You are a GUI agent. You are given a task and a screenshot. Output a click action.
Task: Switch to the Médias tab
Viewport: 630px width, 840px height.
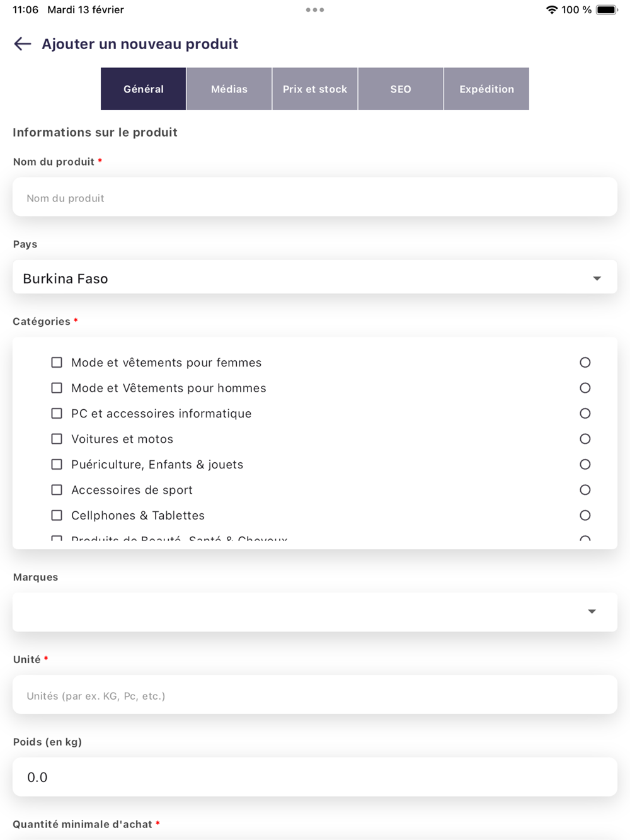coord(229,89)
